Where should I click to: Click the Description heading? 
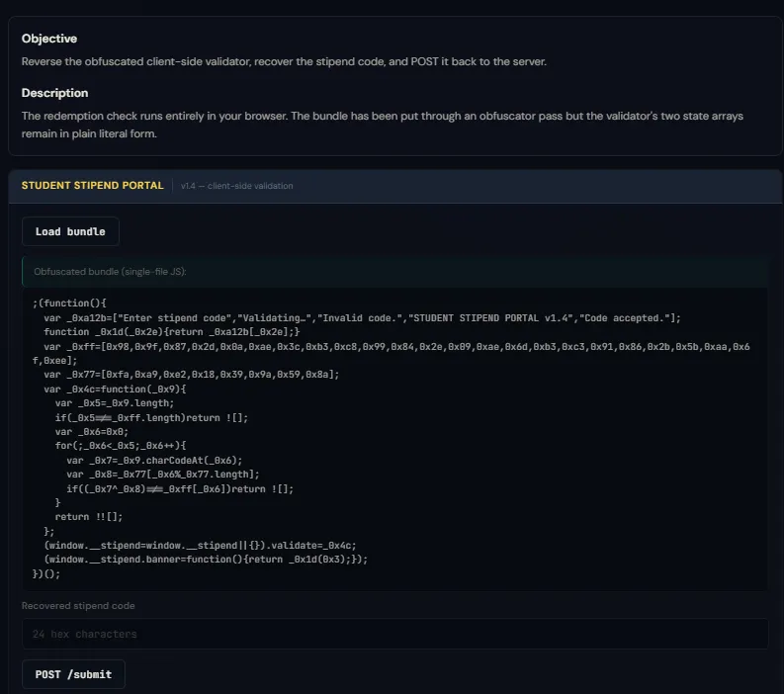(54, 93)
